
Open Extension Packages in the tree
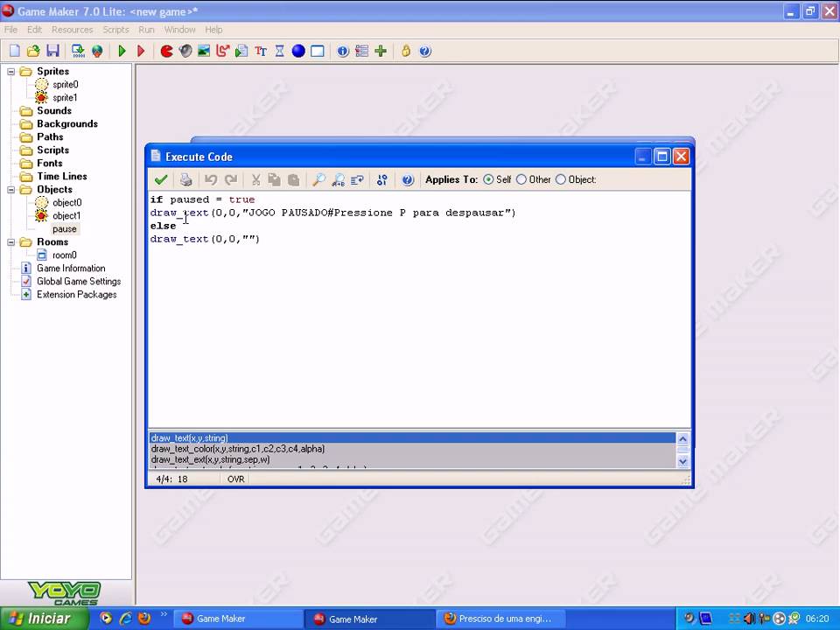77,295
